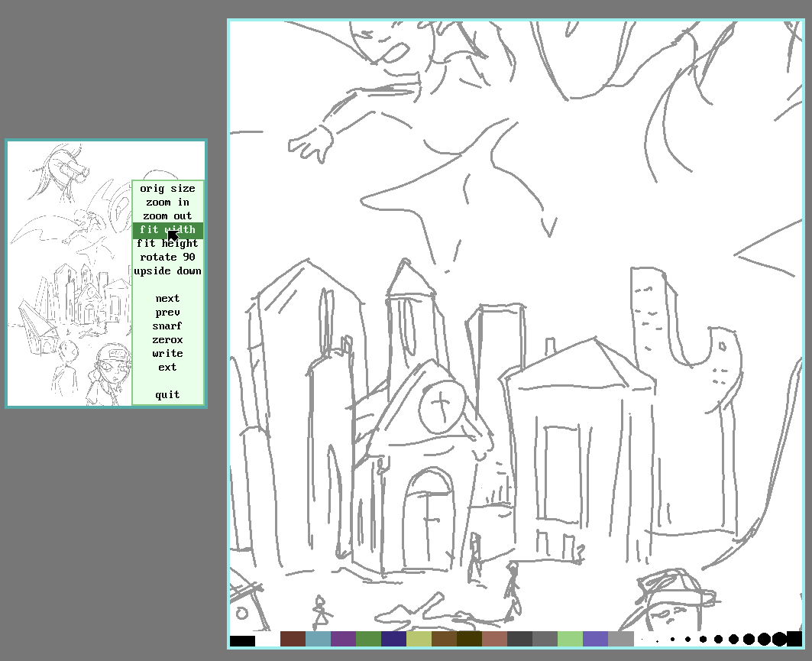Screen dimensions: 812x661
Task: Choose the medium green color swatch
Action: click(369, 640)
